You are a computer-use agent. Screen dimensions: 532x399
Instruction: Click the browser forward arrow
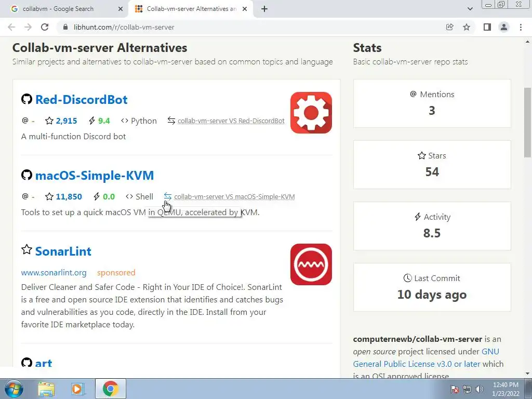tap(28, 27)
